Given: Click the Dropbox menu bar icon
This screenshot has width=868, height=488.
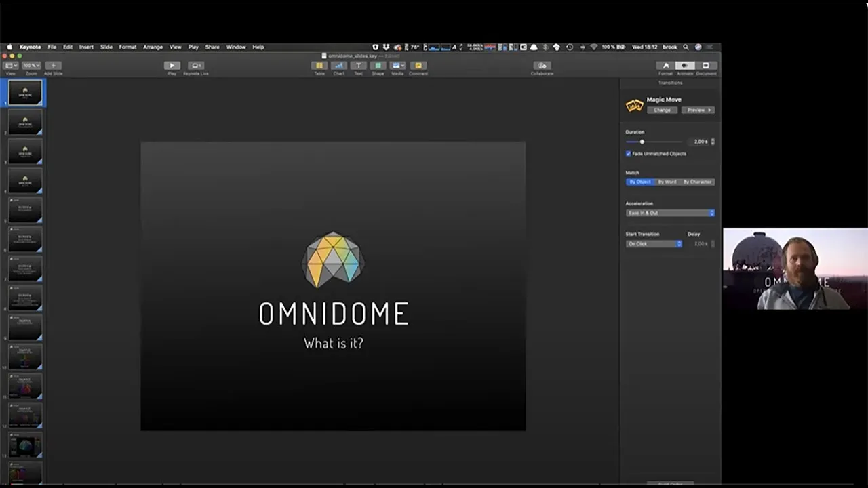Looking at the screenshot, I should (386, 47).
